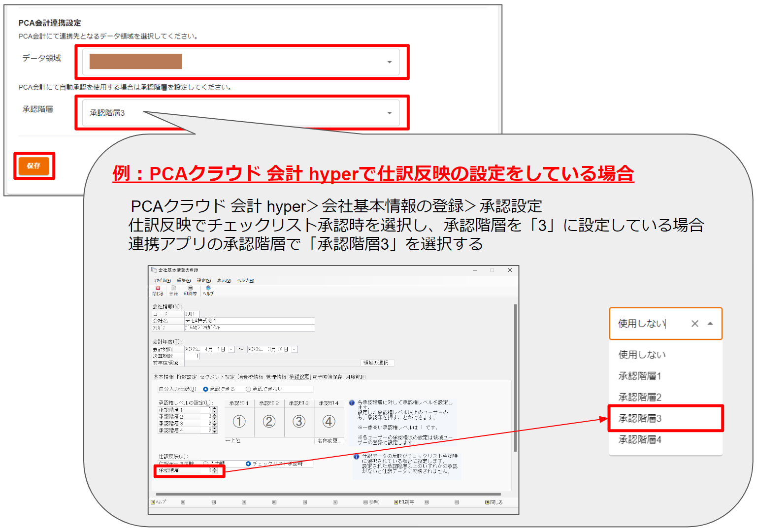Viewport: 757px width, 532px height.
Task: Click the clear X in 使用しない dropdown
Action: 695,324
